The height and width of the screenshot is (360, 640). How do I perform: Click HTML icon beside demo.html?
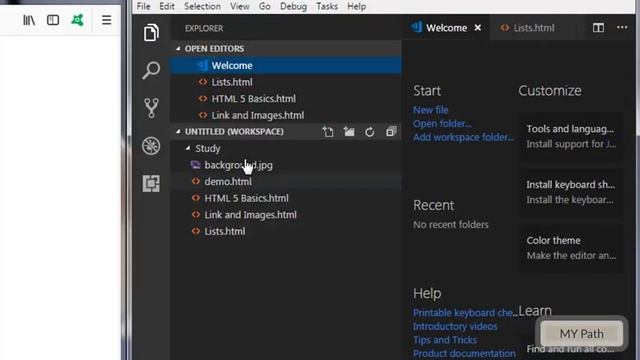(196, 181)
